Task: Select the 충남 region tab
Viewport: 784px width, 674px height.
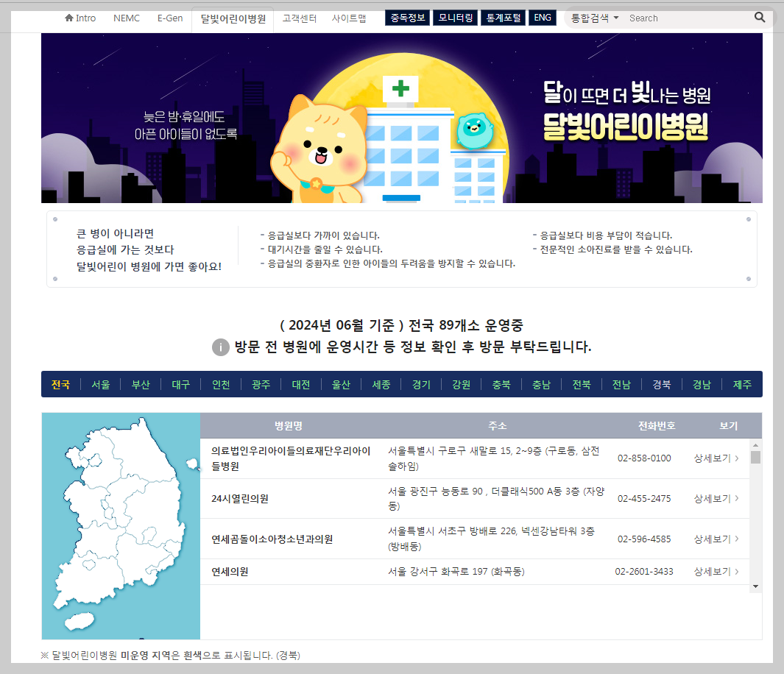Action: [541, 384]
